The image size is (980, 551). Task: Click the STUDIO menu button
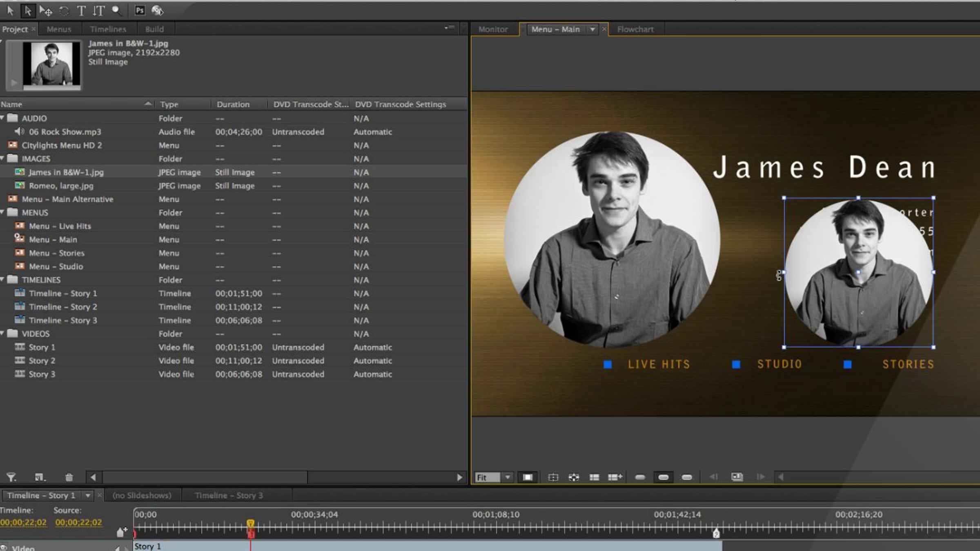point(779,364)
